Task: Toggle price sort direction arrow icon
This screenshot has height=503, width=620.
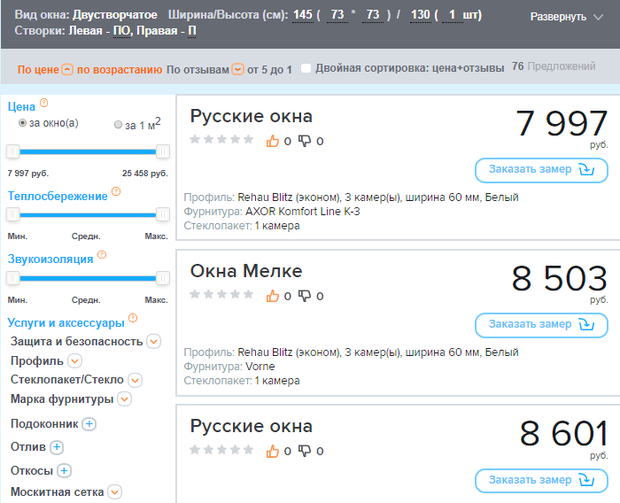Action: pyautogui.click(x=67, y=70)
